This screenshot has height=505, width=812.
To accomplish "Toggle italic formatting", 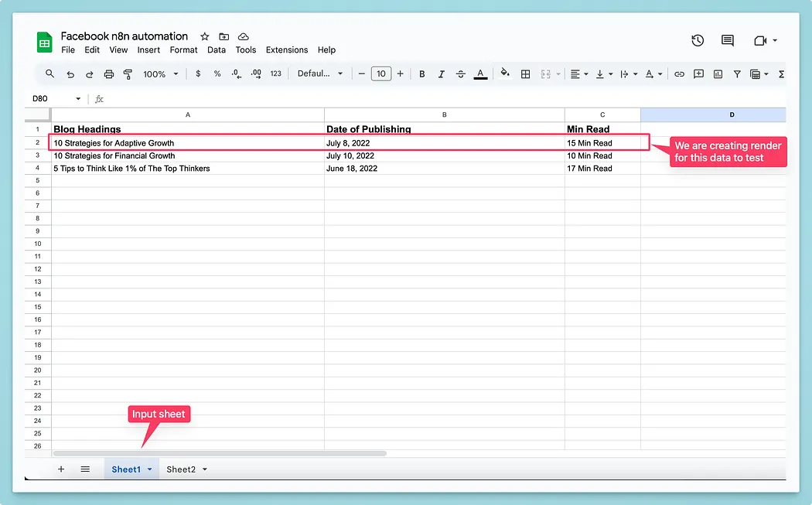I will [442, 74].
